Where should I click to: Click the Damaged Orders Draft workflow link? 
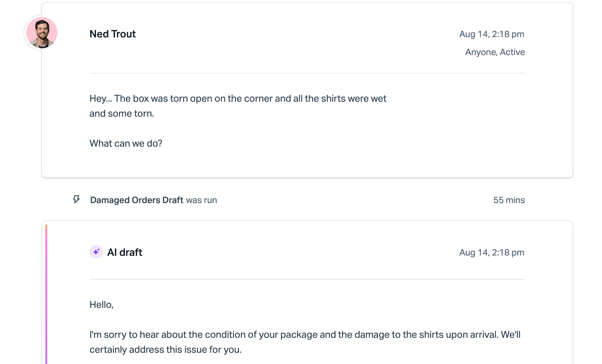[137, 200]
